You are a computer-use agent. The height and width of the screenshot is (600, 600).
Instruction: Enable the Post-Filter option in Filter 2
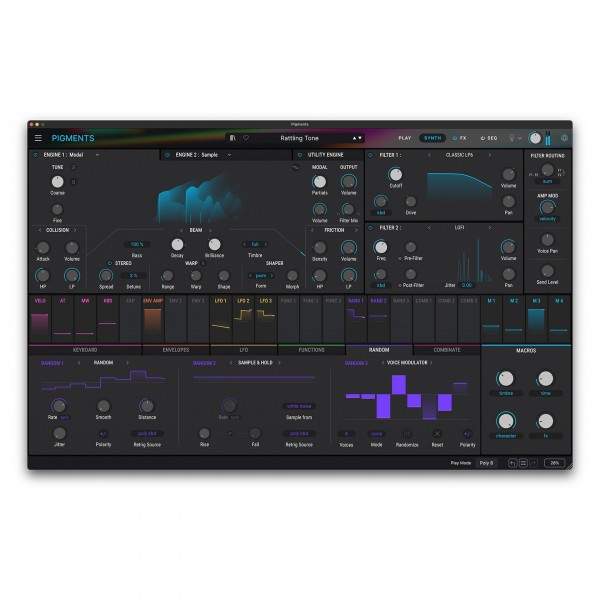tap(400, 285)
